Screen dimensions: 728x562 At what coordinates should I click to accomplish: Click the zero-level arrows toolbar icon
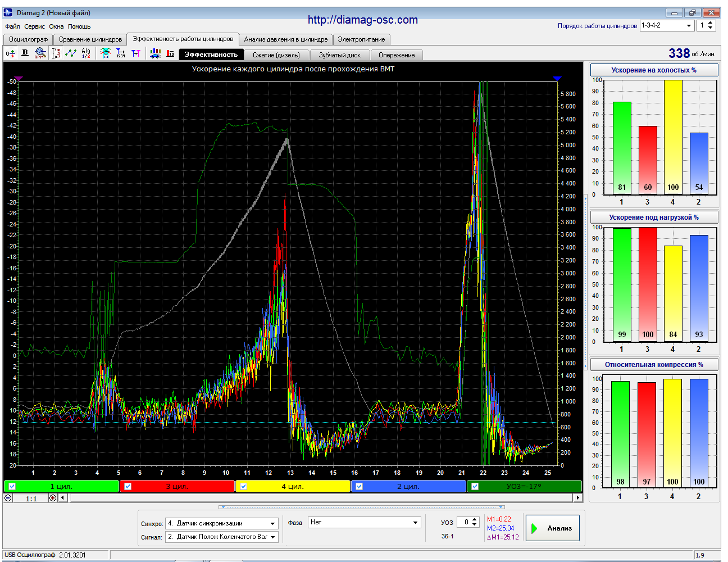coord(10,53)
